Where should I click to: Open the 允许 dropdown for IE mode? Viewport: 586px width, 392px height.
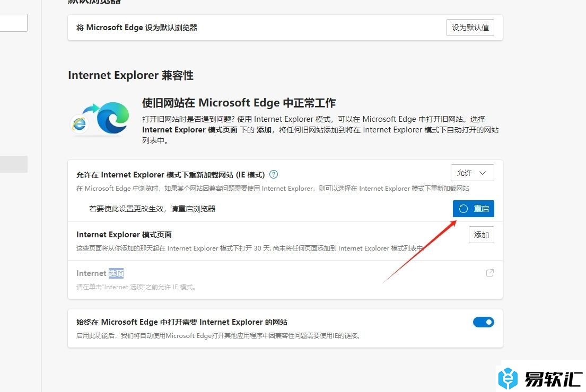pyautogui.click(x=473, y=173)
